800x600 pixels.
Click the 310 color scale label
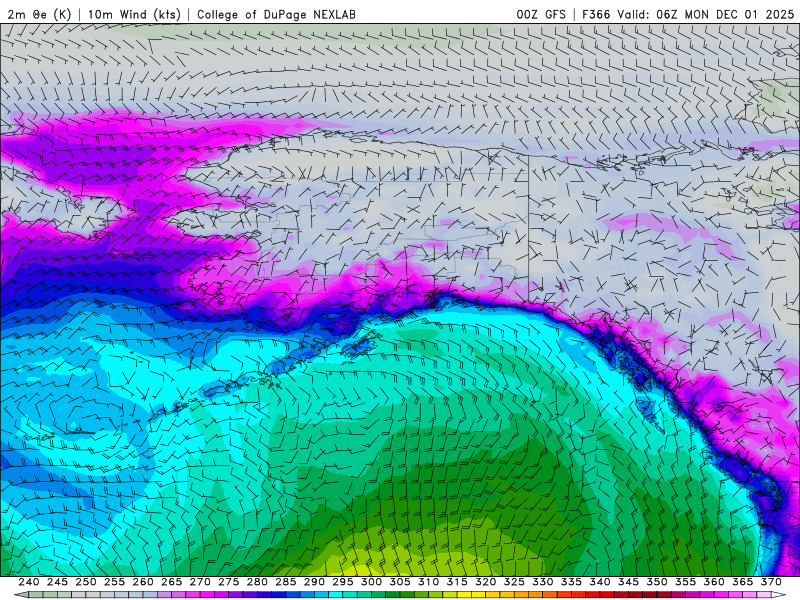coord(429,582)
